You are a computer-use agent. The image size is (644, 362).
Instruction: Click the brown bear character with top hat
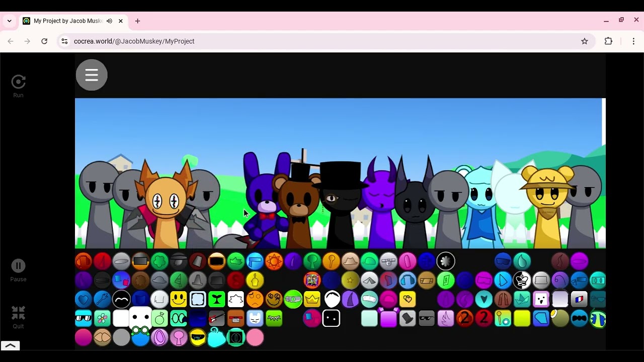coord(299,207)
